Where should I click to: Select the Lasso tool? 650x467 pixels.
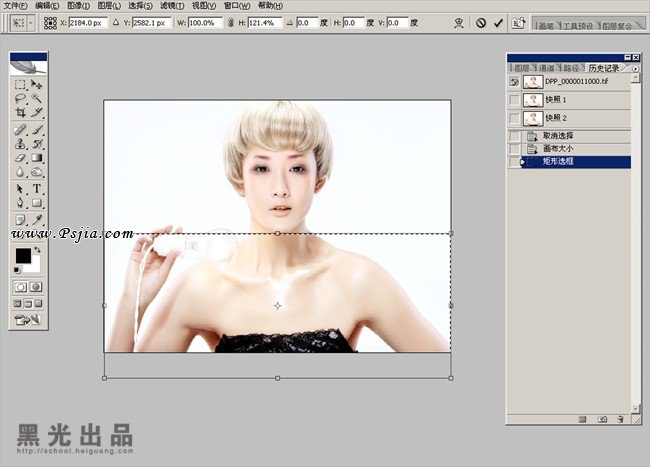click(20, 100)
